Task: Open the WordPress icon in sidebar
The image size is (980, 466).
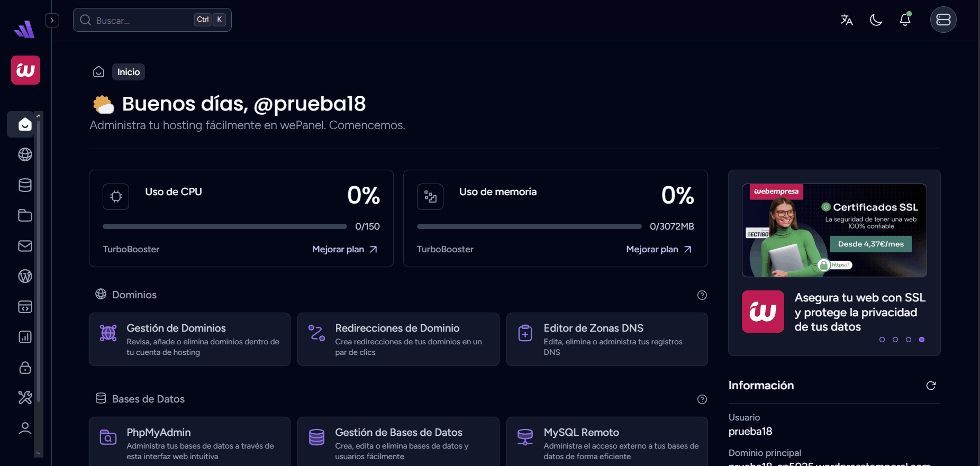Action: pyautogui.click(x=25, y=276)
